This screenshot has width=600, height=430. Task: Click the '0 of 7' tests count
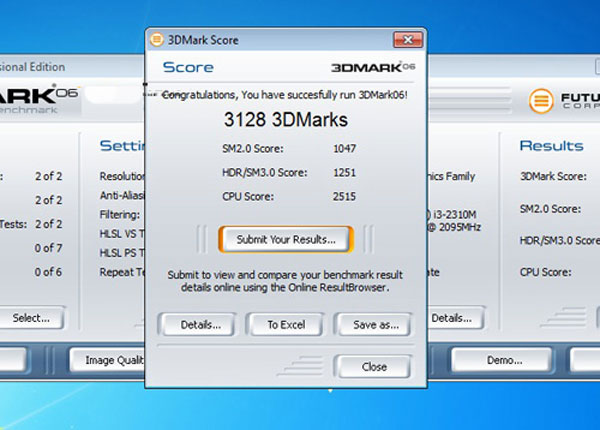click(x=48, y=248)
